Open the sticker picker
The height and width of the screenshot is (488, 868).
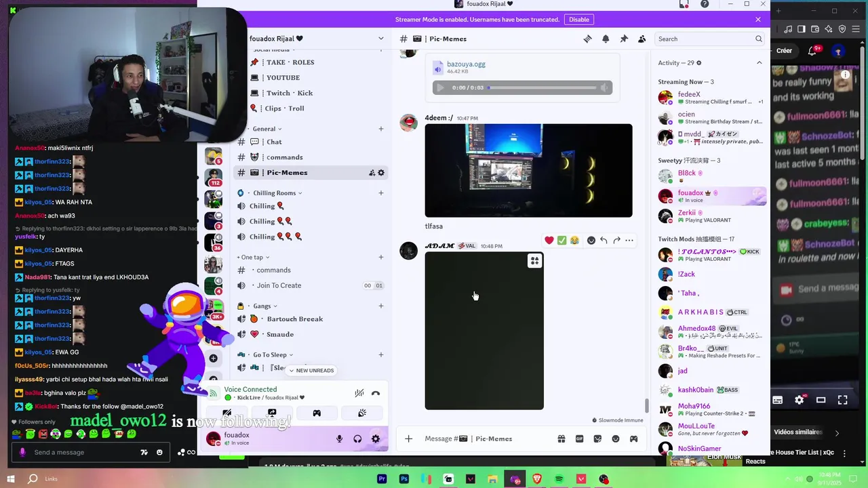pos(597,439)
